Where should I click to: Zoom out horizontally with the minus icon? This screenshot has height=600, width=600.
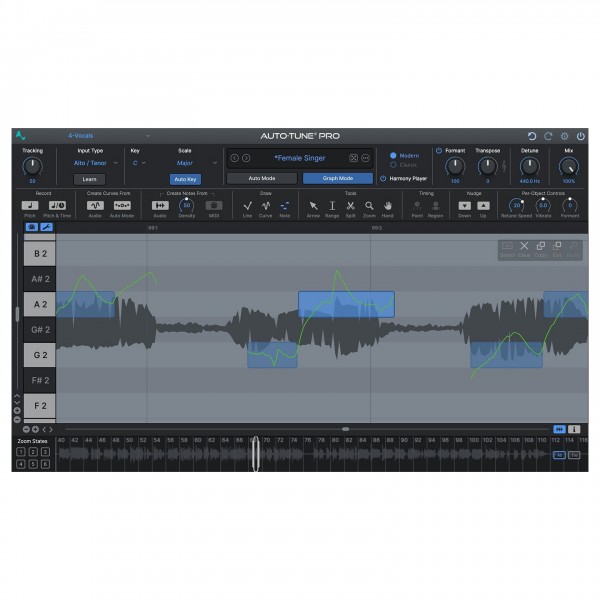pyautogui.click(x=26, y=429)
